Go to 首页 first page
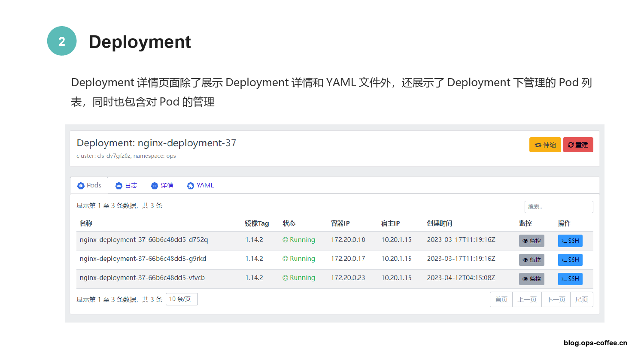644x362 pixels. tap(501, 299)
